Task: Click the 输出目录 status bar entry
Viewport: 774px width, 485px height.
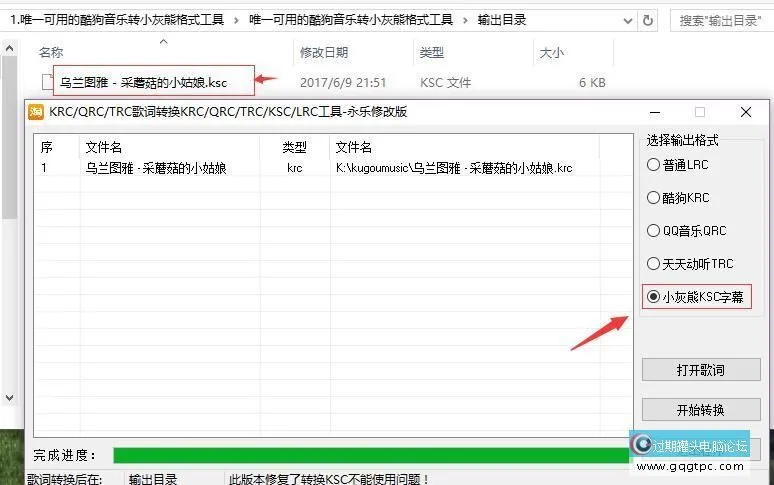Action: [153, 479]
